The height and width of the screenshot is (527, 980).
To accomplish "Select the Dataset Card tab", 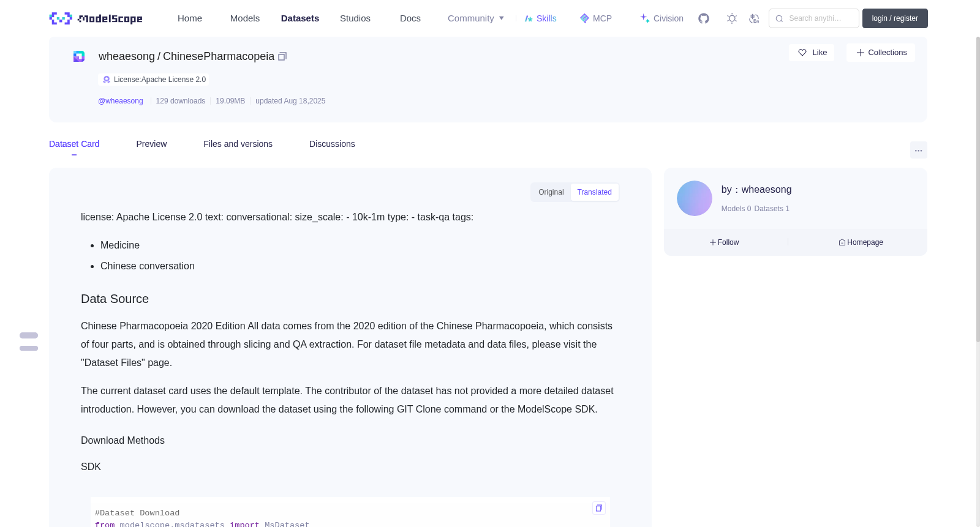I will (74, 144).
